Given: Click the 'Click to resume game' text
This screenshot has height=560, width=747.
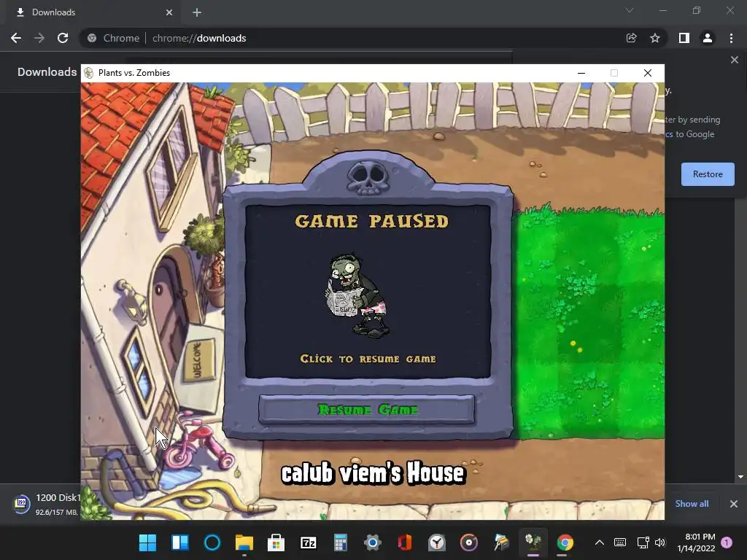Looking at the screenshot, I should tap(368, 359).
